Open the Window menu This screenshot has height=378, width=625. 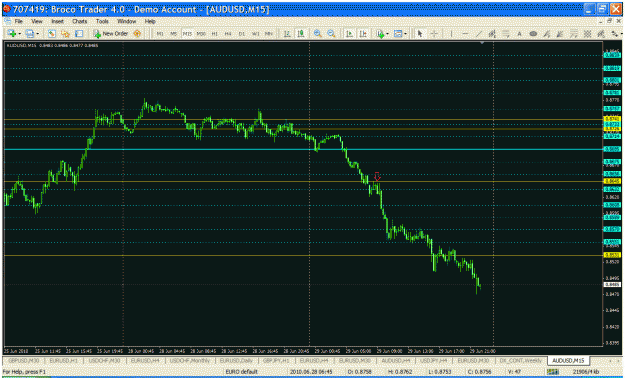click(x=126, y=21)
